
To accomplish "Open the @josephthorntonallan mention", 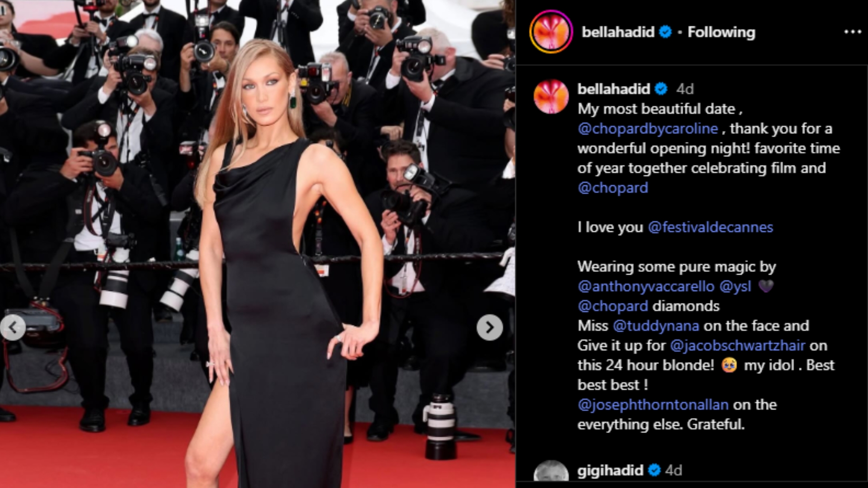I will coord(653,405).
